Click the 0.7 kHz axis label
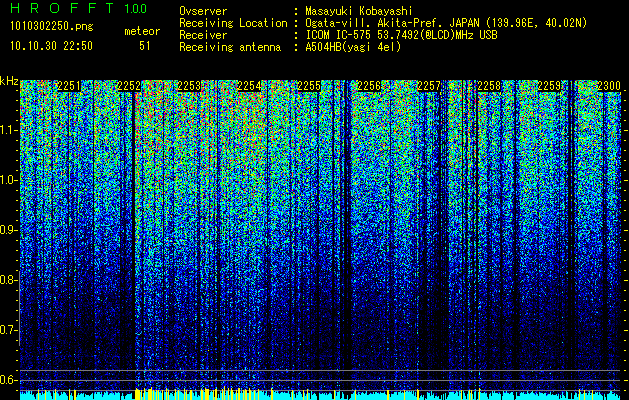Screen dimensions: 629x400 point(8,330)
